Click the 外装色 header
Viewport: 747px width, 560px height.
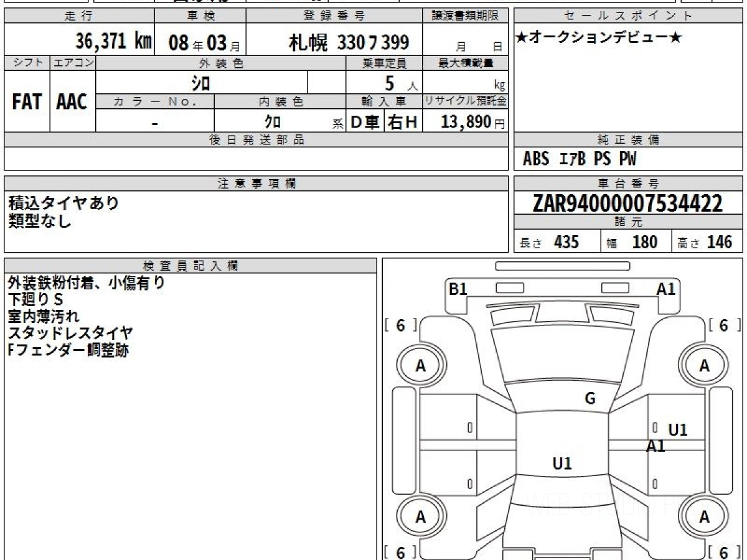[x=221, y=62]
